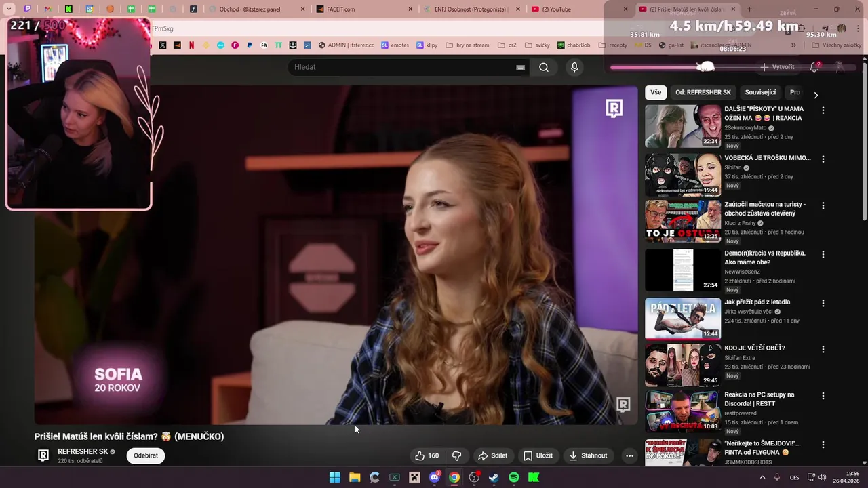The image size is (868, 488).
Task: Click the YouTube search magnifier button
Action: tap(544, 67)
